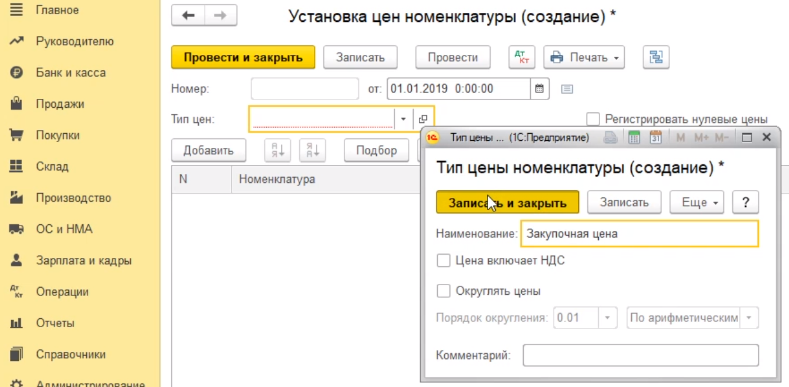Open the date calendar picker icon

[539, 89]
